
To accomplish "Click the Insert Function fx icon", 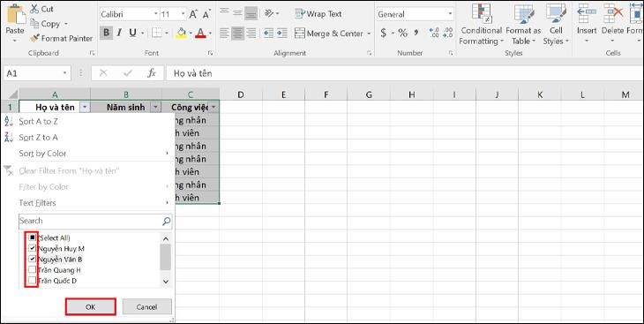I will point(152,73).
